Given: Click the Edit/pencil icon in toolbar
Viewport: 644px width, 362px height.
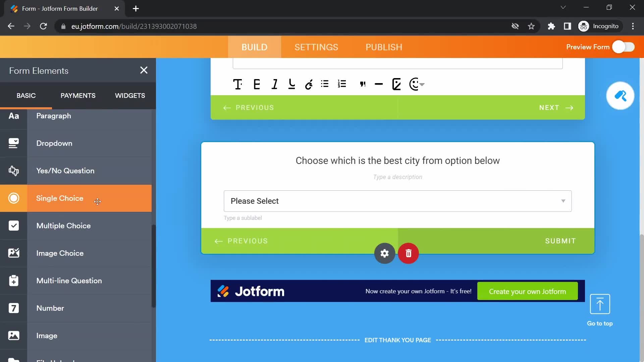Looking at the screenshot, I should 397,84.
